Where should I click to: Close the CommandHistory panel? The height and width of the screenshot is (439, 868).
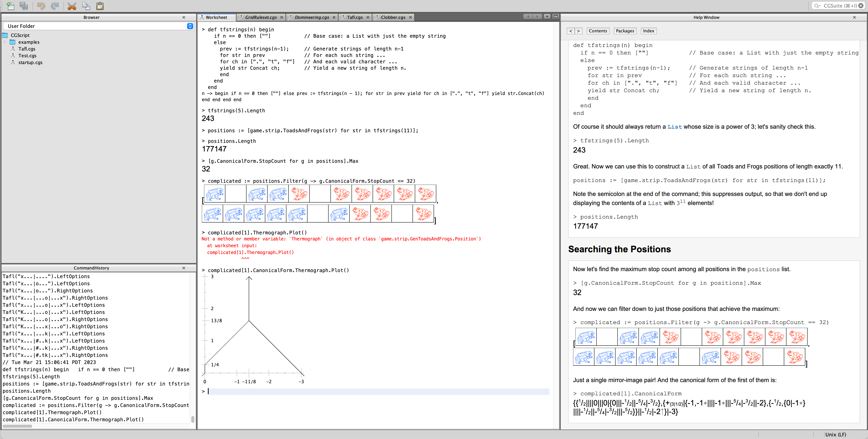pos(184,268)
